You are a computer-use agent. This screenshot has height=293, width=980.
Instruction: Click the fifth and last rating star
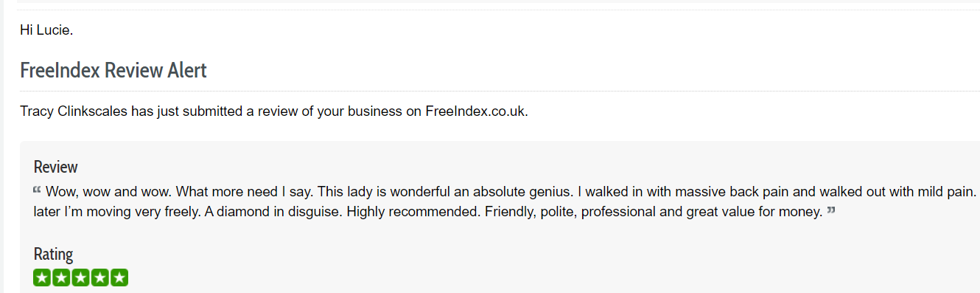click(x=120, y=278)
